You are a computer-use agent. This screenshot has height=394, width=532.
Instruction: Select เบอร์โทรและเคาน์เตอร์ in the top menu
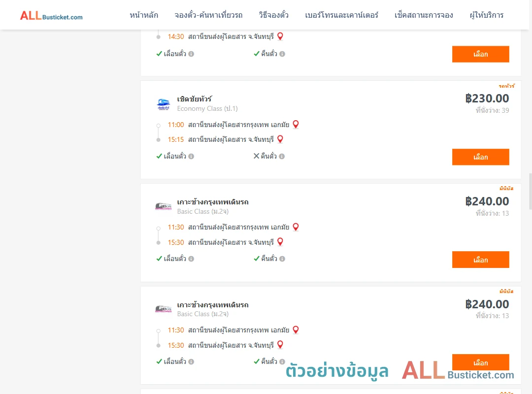(341, 15)
